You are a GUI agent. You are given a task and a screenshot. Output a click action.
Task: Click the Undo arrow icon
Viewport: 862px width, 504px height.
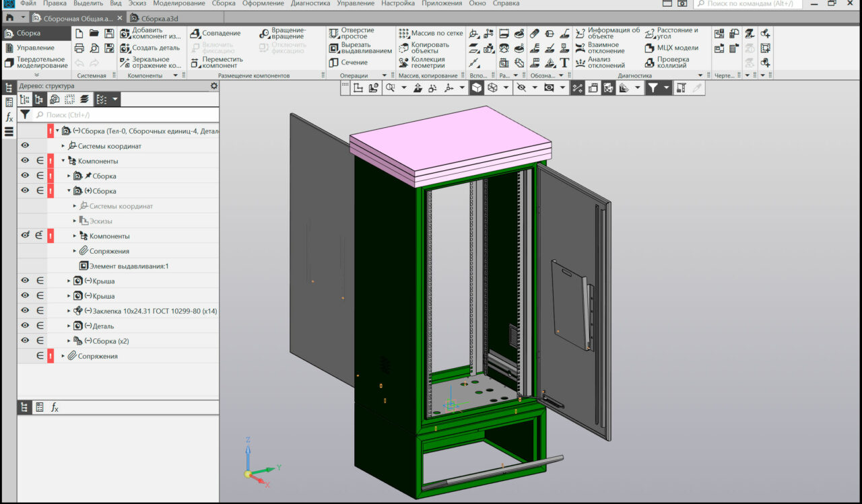tap(79, 63)
